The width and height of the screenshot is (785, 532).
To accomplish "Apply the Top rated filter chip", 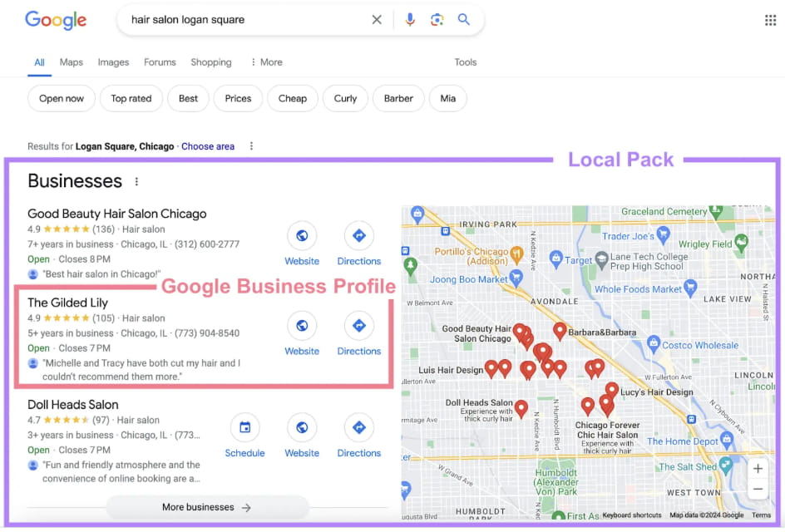I will (x=131, y=99).
